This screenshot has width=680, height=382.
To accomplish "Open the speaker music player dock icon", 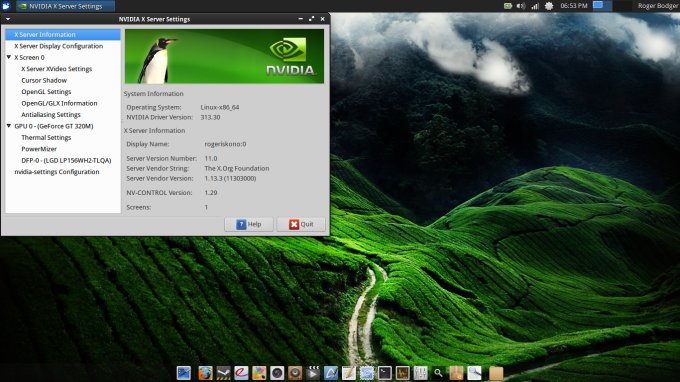I will point(295,372).
